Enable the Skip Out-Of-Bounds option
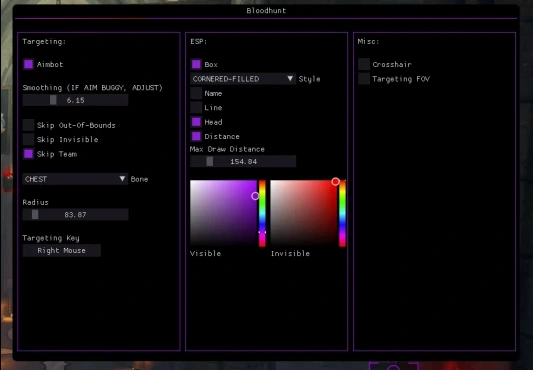This screenshot has height=370, width=533. click(29, 125)
